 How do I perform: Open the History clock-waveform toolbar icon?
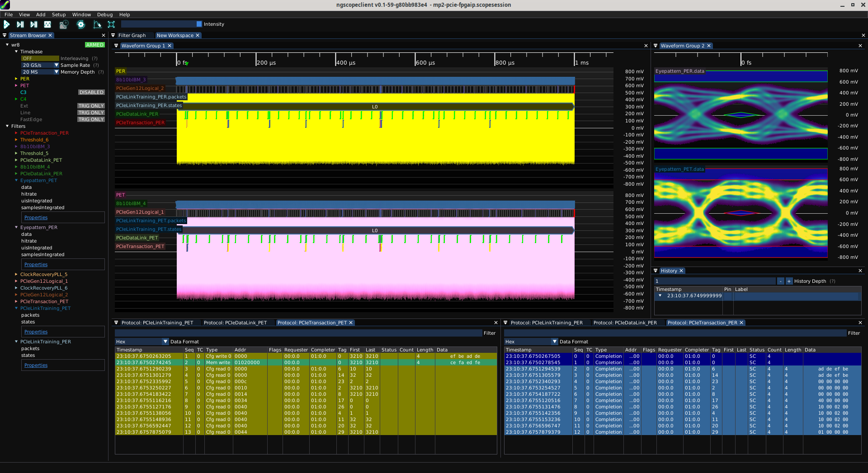coord(64,24)
